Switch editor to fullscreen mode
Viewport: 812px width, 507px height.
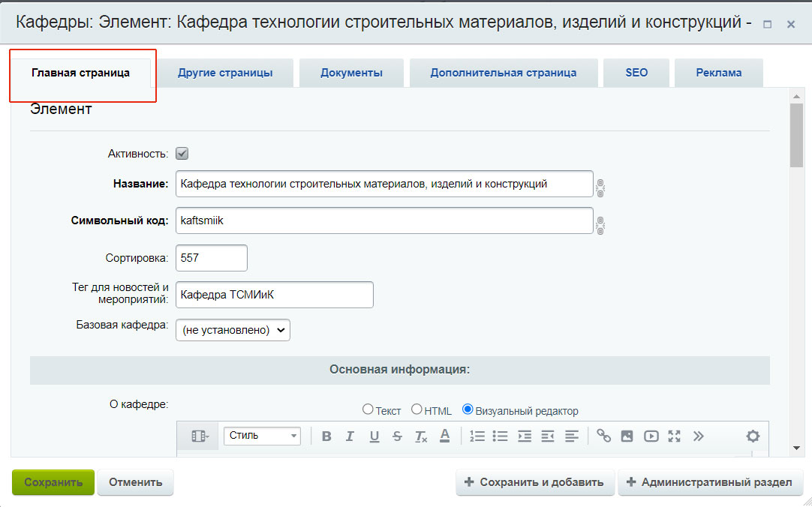click(x=674, y=436)
